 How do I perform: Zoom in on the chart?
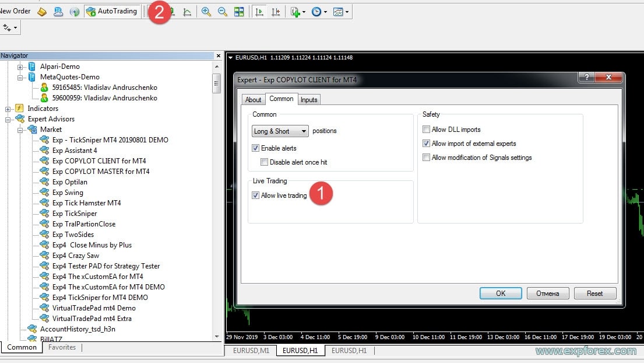point(206,12)
